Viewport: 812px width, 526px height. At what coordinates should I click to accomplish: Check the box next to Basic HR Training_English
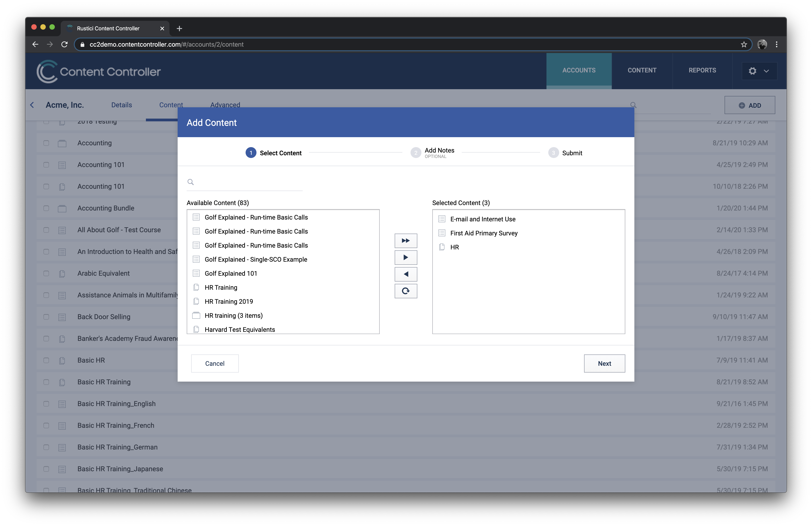[x=46, y=404]
